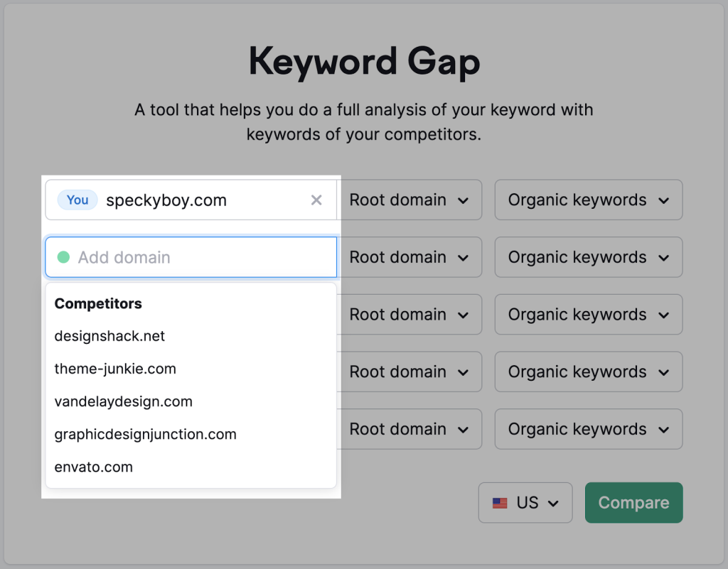Select designshack.net from the competitors list
728x569 pixels.
109,336
